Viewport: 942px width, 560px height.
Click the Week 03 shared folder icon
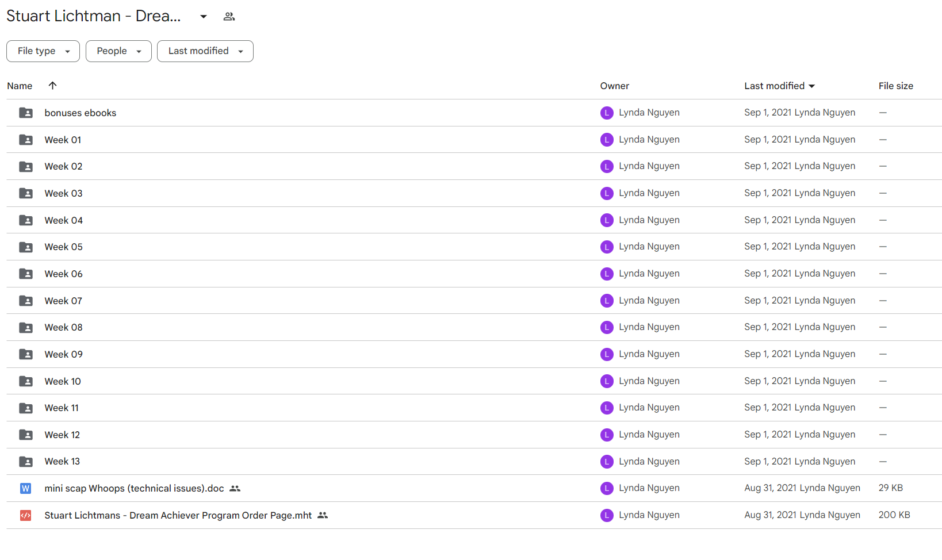pyautogui.click(x=26, y=193)
